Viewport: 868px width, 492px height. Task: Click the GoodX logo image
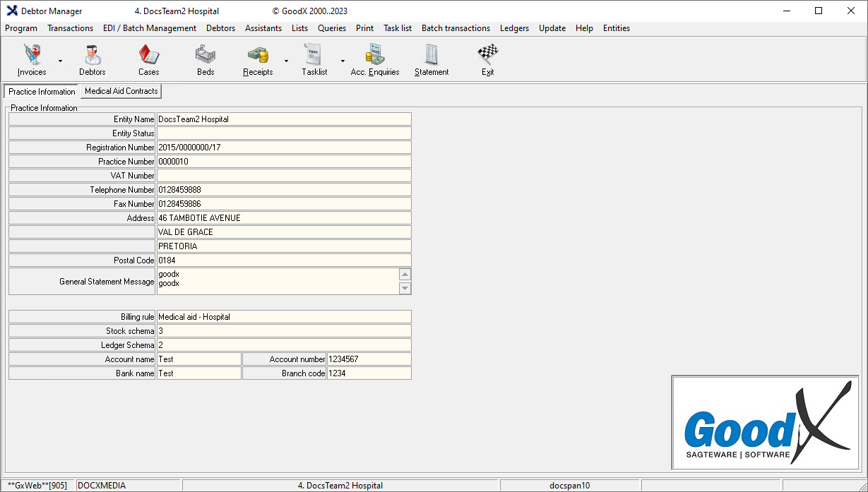click(766, 422)
